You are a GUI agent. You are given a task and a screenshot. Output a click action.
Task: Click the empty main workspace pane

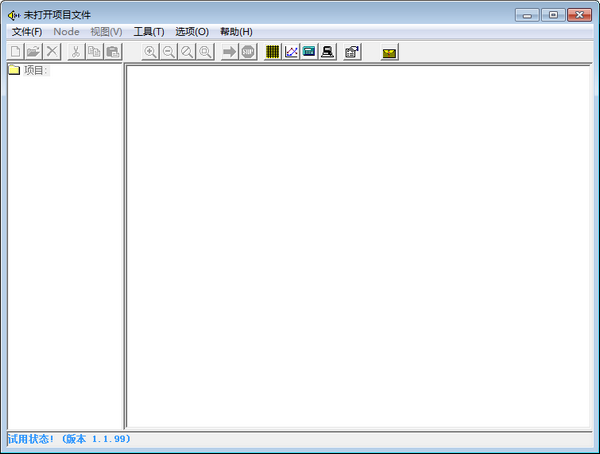tap(358, 246)
